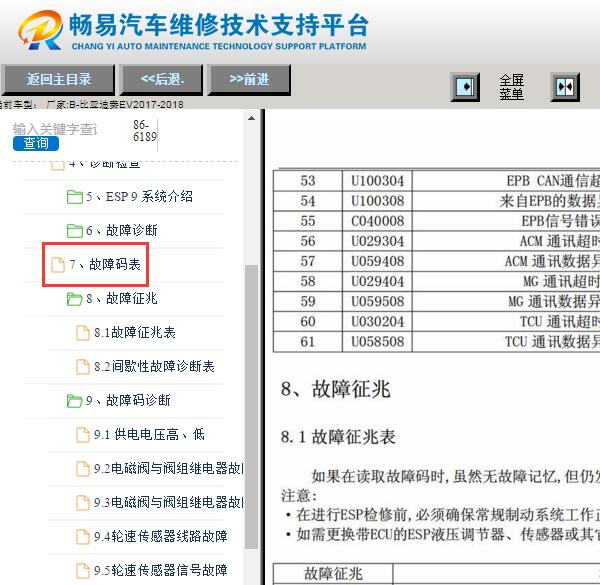Click the 8.1 故障征兆表 subheading in document
Image resolution: width=600 pixels, height=585 pixels.
point(338,437)
